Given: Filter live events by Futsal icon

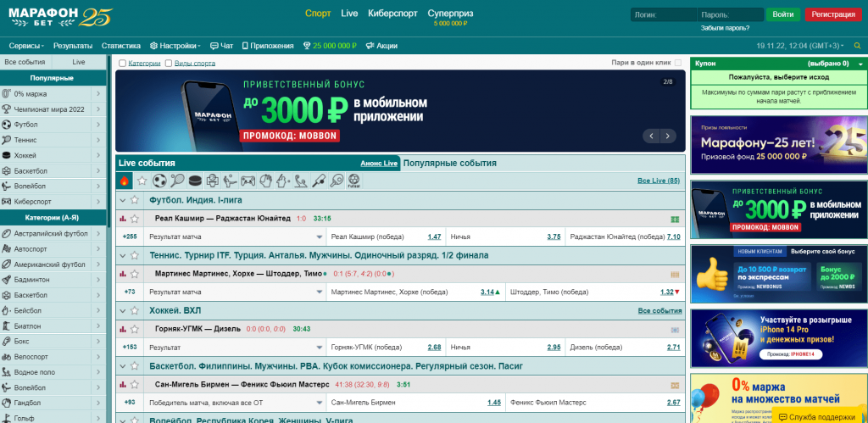Looking at the screenshot, I should click(353, 181).
